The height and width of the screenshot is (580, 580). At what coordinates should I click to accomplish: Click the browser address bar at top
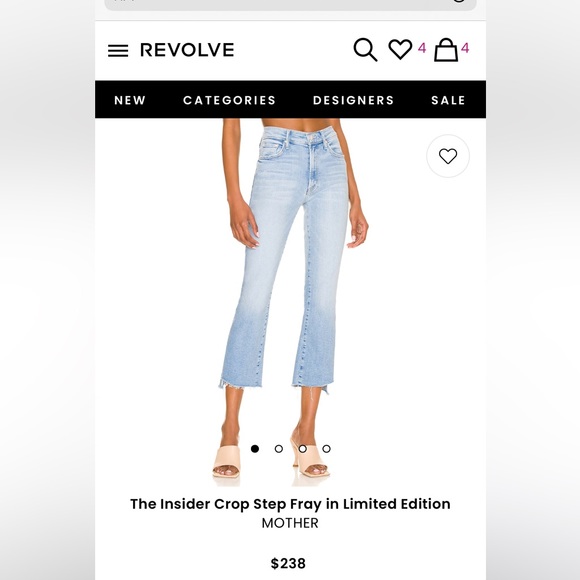click(x=290, y=4)
